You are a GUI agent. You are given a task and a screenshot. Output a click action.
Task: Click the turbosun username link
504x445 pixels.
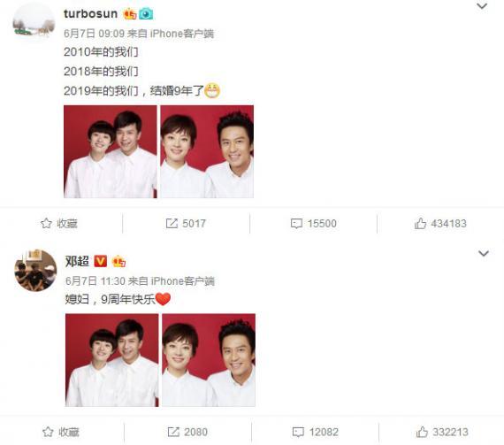pos(91,13)
